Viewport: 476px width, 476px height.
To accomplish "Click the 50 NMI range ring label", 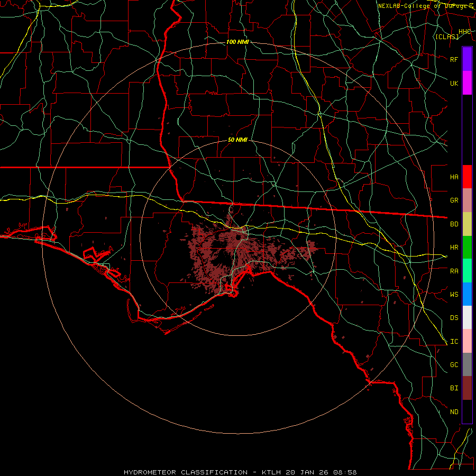I will click(237, 140).
